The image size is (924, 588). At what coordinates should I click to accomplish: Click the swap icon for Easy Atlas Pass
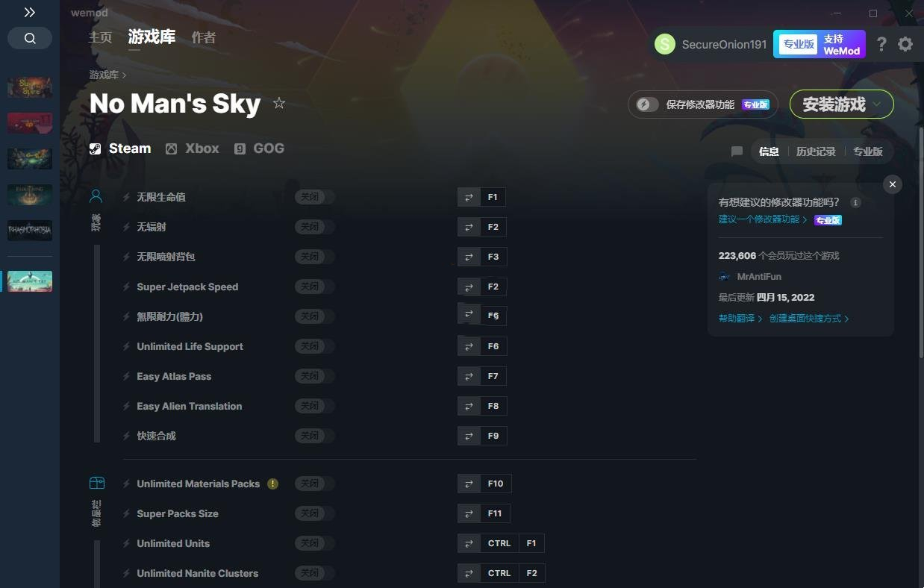point(469,376)
